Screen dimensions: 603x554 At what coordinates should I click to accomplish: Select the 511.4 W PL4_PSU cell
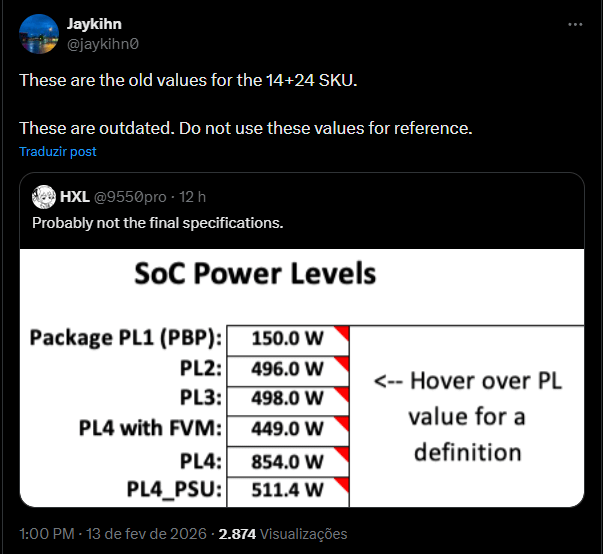[288, 490]
